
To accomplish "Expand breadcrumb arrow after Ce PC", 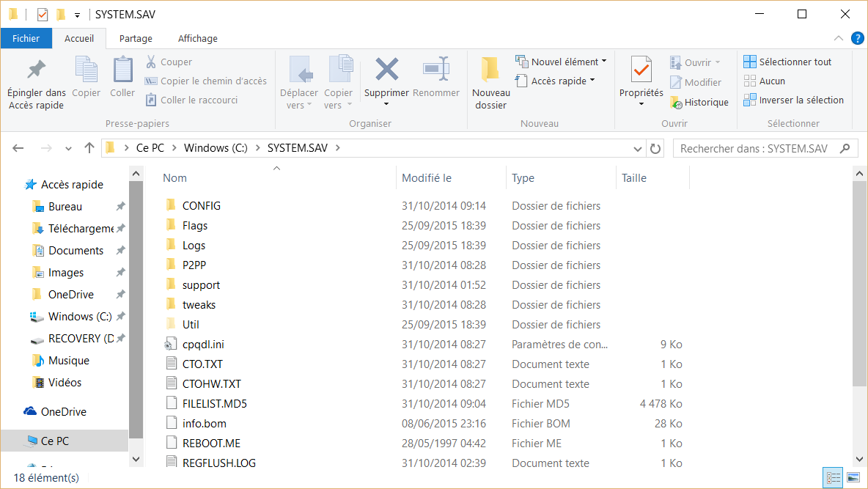I will click(x=174, y=148).
